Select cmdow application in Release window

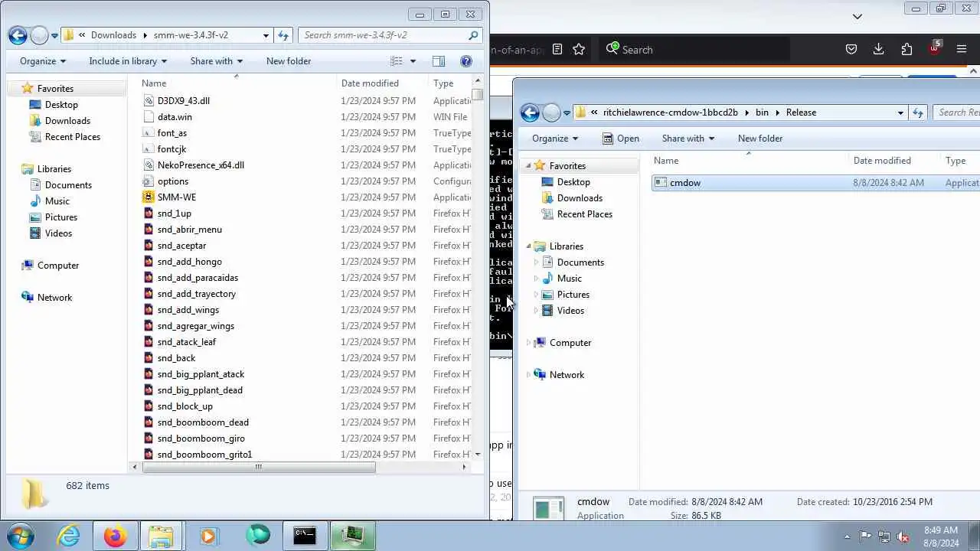(684, 183)
